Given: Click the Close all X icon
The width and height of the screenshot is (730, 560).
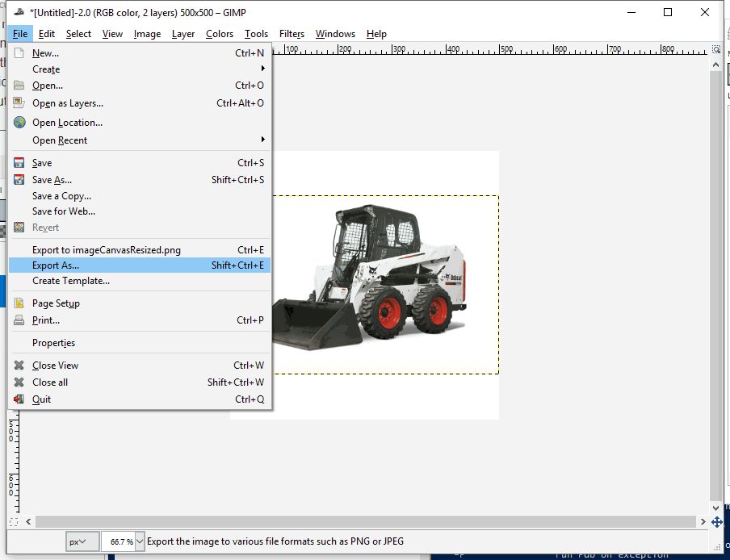Looking at the screenshot, I should click(x=19, y=382).
